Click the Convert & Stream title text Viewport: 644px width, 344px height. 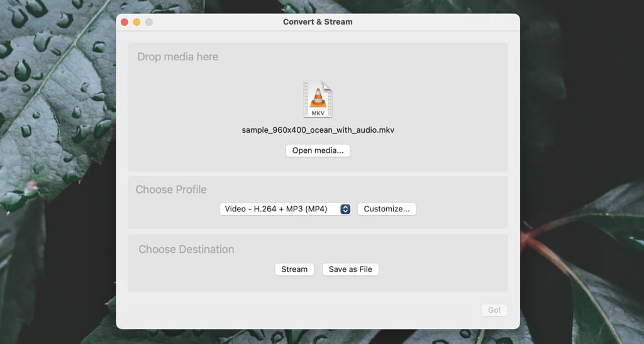click(318, 22)
